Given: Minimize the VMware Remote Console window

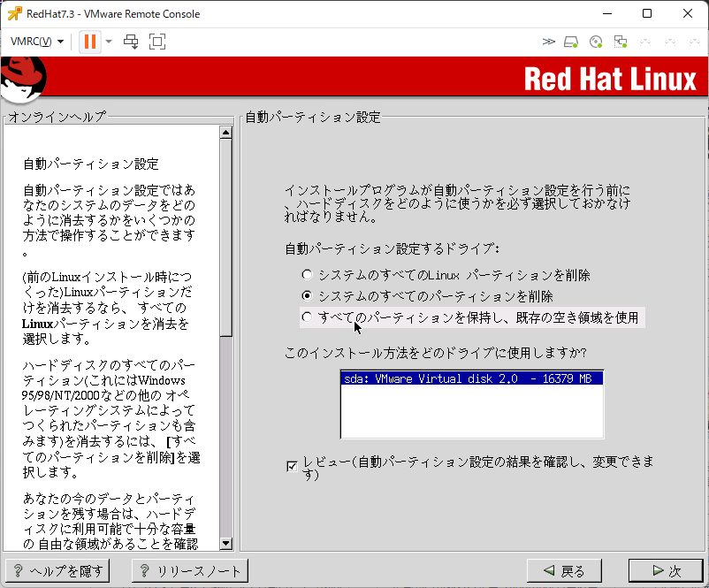Looking at the screenshot, I should 607,13.
